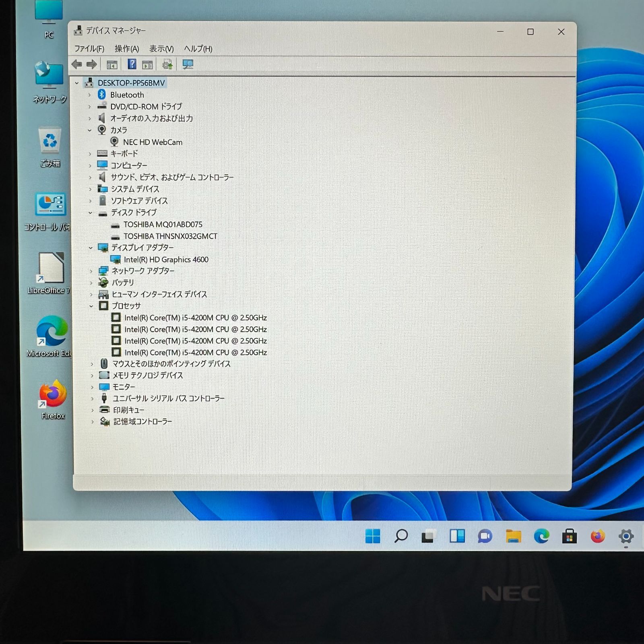
Task: Select the first Intel Core i5-4200M processor entry
Action: [195, 318]
